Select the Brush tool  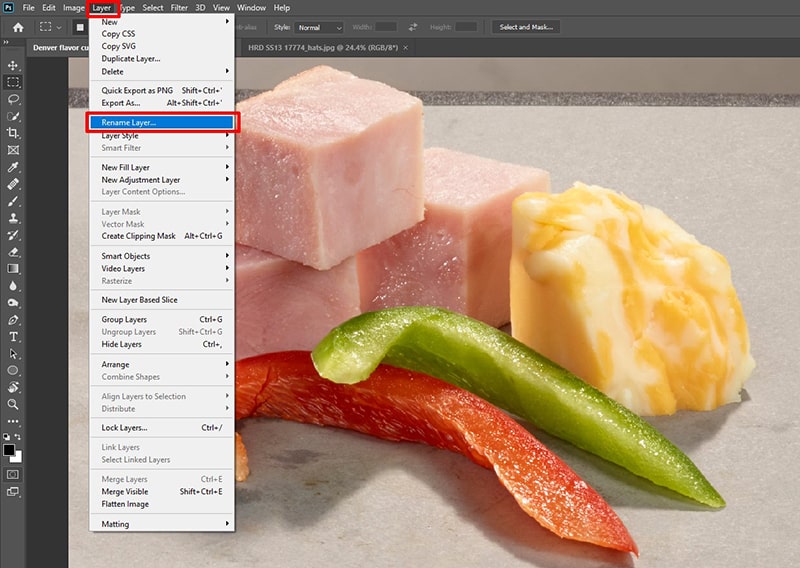(x=13, y=201)
